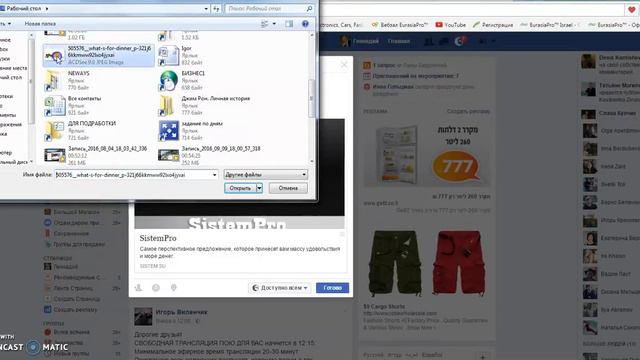
Task: Open the 'EurasiaPro Israel' bookmark
Action: [549, 25]
